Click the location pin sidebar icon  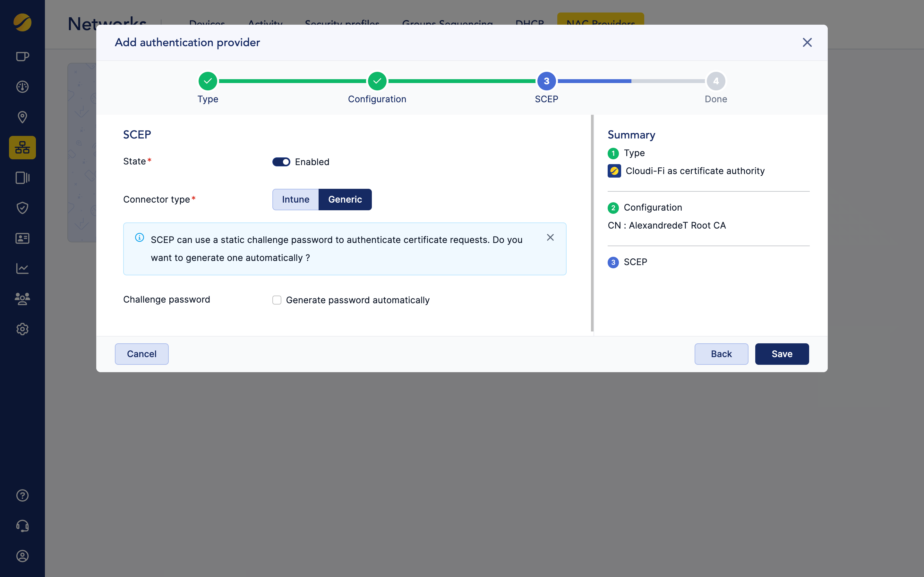coord(22,117)
